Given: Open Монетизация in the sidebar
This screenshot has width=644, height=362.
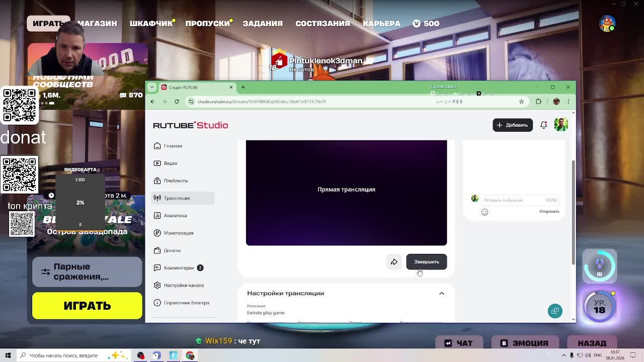Looking at the screenshot, I should point(183,233).
